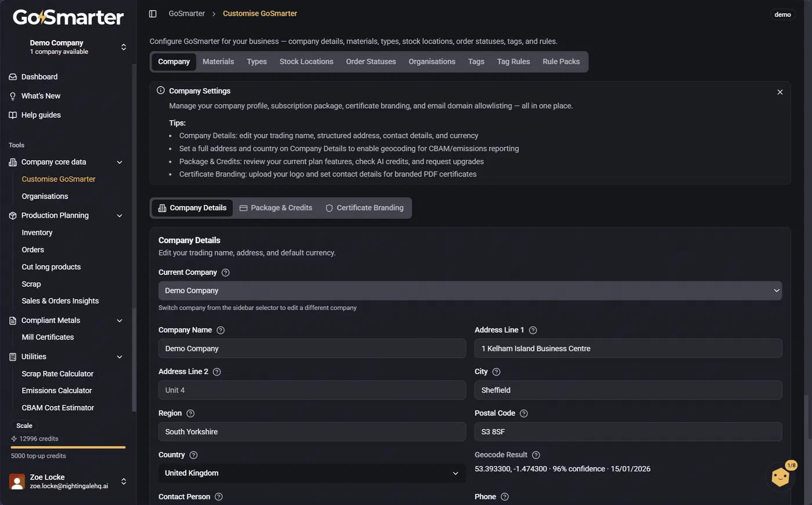Click the Company Settings info icon
Viewport: 812px width, 505px height.
(x=161, y=91)
